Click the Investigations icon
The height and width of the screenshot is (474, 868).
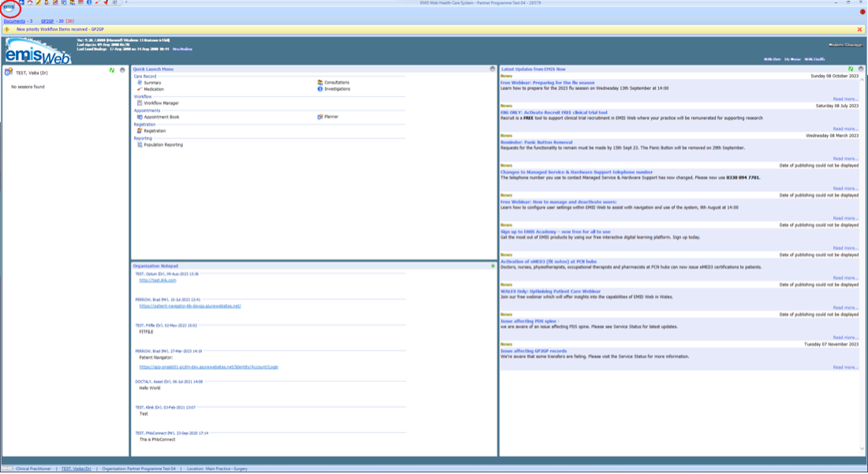click(320, 88)
